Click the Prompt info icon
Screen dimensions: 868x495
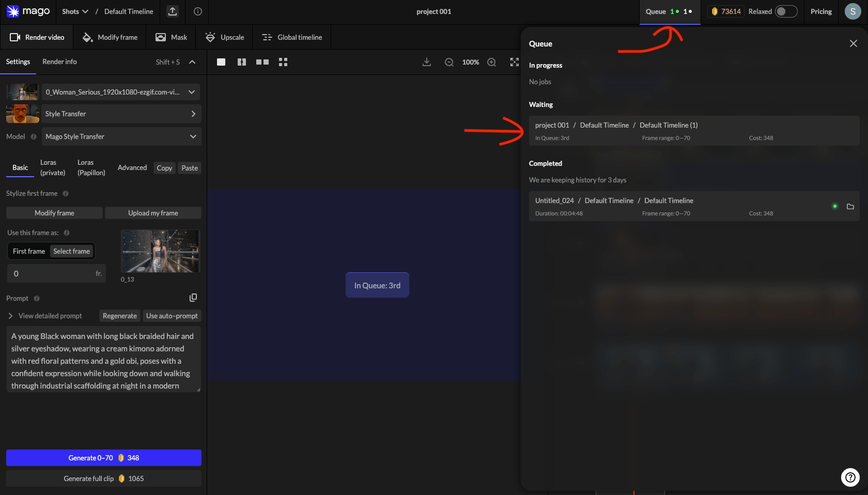(x=37, y=298)
